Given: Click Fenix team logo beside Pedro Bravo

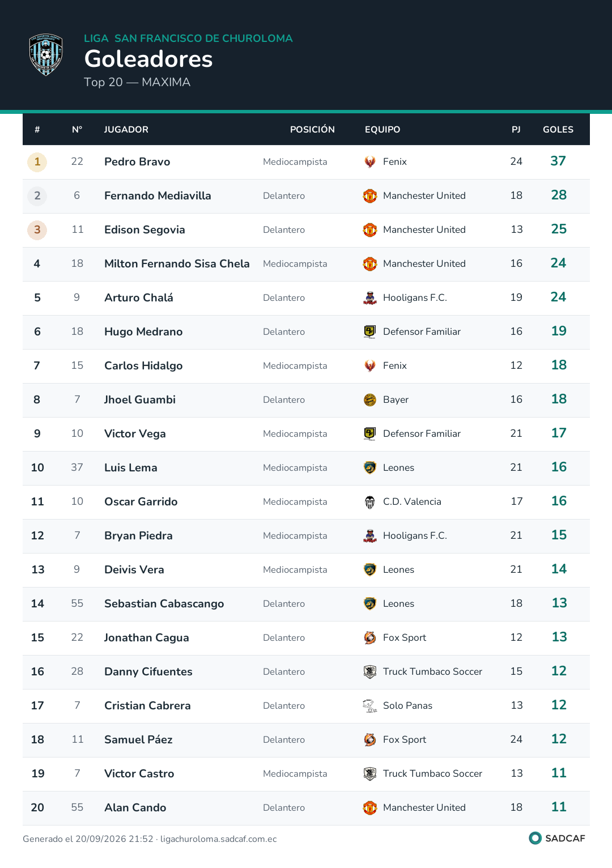Looking at the screenshot, I should (x=370, y=162).
